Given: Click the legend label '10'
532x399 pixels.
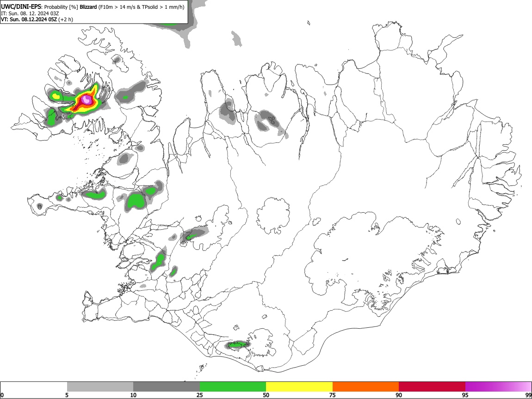Looking at the screenshot, I should (x=133, y=395).
